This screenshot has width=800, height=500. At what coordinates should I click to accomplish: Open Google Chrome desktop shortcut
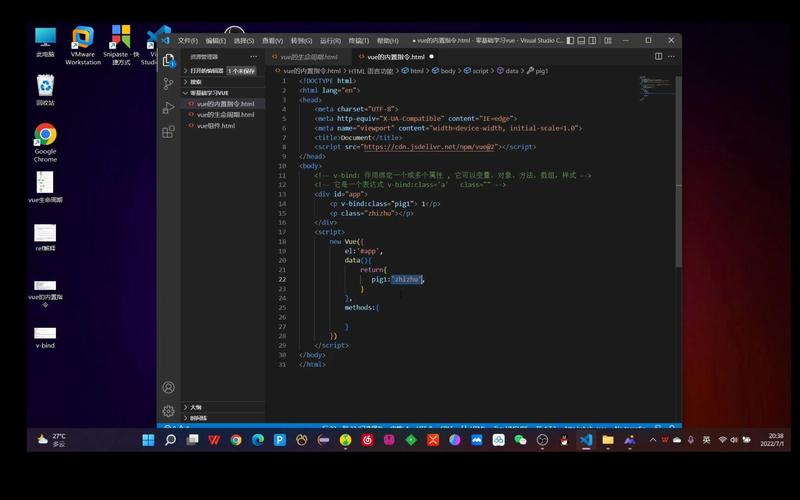tap(45, 143)
